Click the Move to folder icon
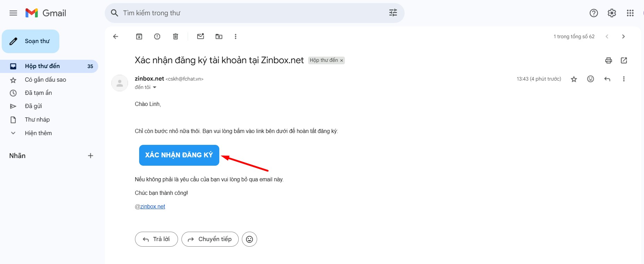 tap(219, 36)
